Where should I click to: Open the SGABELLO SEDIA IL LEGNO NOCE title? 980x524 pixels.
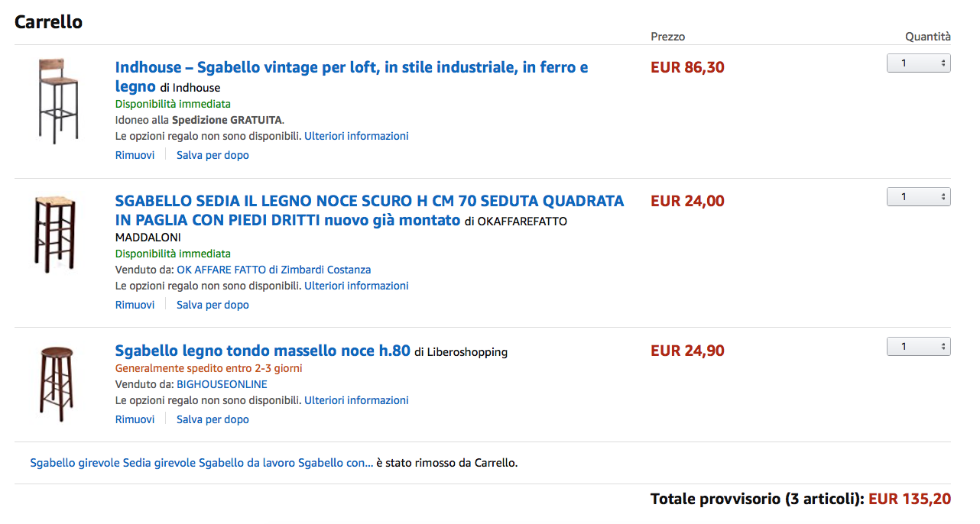[370, 211]
